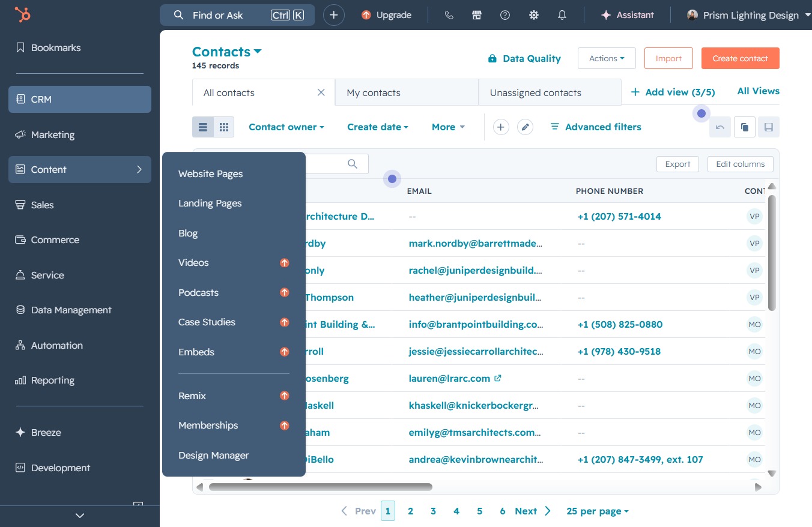812x527 pixels.
Task: Open the All Views link
Action: coord(758,91)
